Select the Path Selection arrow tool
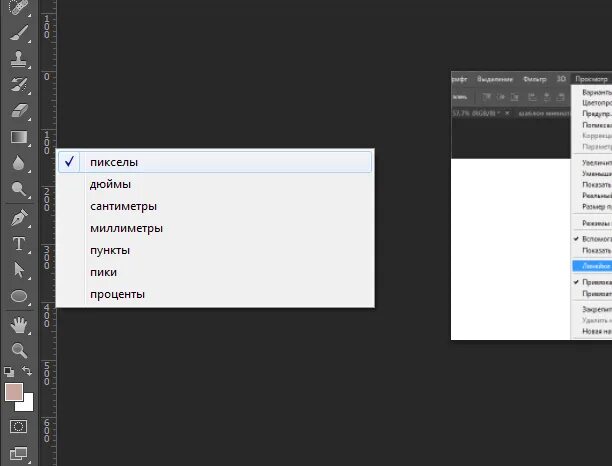This screenshot has width=612, height=466. pos(18,270)
